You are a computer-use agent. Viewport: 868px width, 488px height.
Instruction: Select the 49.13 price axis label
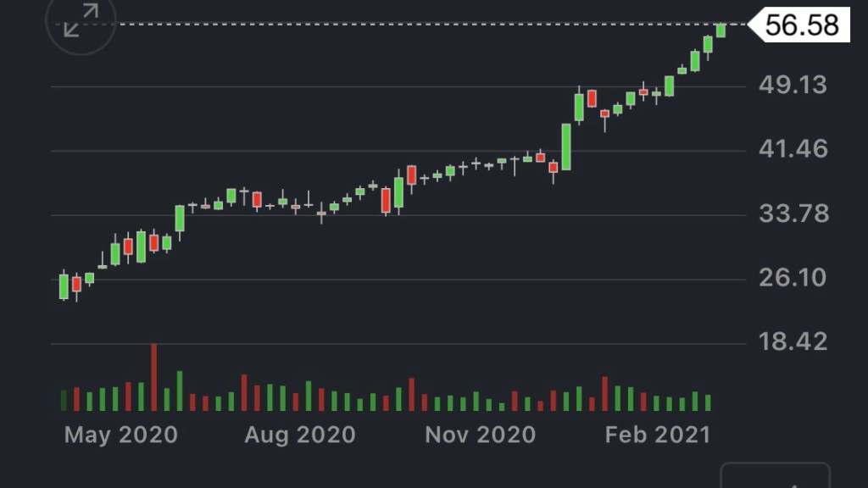click(x=793, y=86)
